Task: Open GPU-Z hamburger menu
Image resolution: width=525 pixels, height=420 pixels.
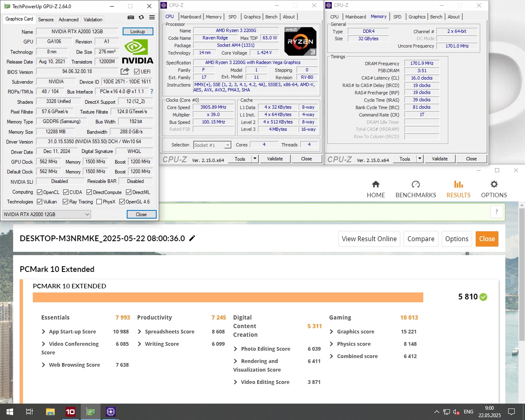Action: tap(152, 17)
